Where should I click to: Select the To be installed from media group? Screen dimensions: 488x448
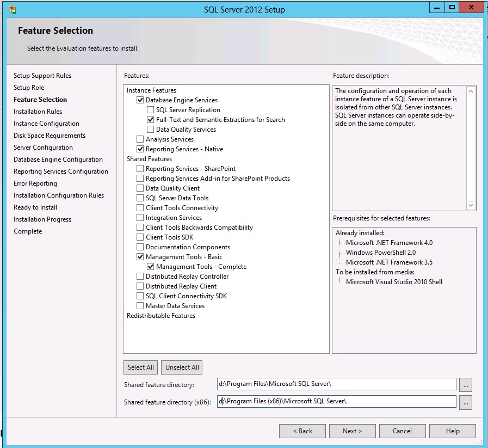click(375, 272)
